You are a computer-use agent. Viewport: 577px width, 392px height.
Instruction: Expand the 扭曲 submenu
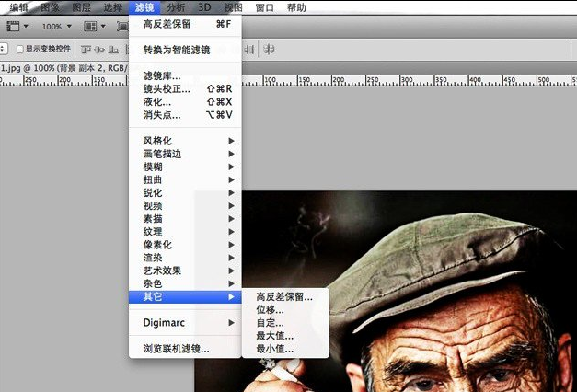coord(185,180)
